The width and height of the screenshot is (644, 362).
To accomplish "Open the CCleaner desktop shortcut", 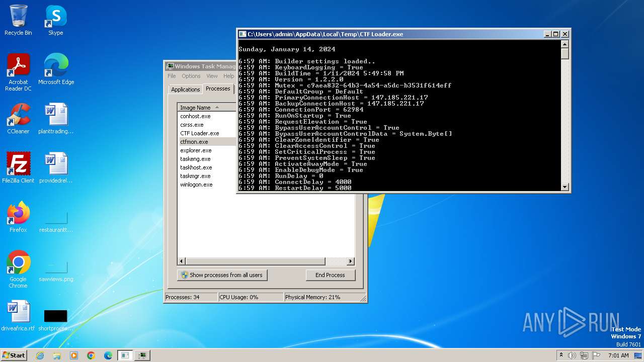I will coord(18,119).
